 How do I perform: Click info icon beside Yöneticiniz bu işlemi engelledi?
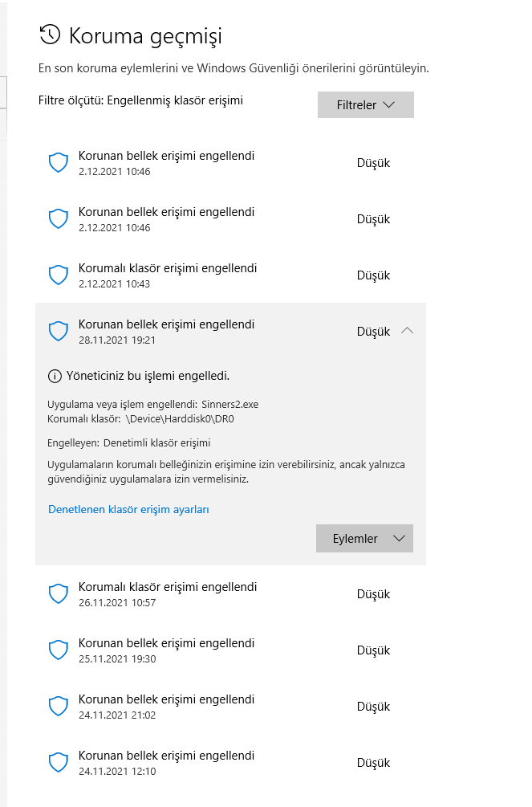pyautogui.click(x=55, y=375)
